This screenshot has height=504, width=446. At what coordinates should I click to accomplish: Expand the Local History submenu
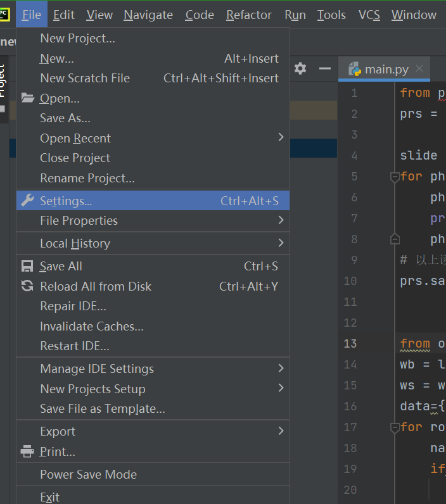pos(281,243)
